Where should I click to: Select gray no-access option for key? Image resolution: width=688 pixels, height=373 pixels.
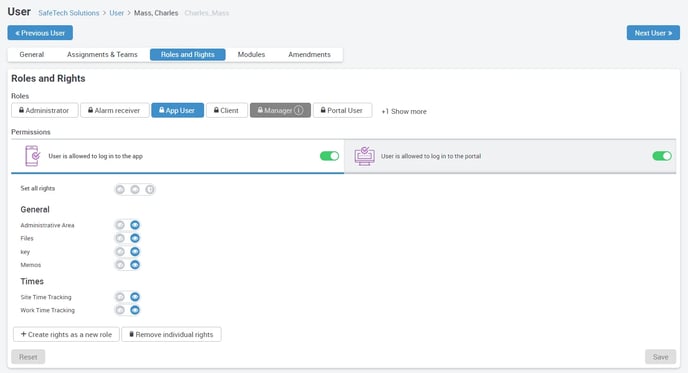click(120, 251)
